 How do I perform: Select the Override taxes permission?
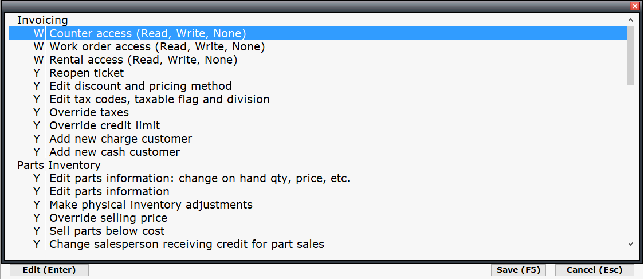tap(89, 113)
